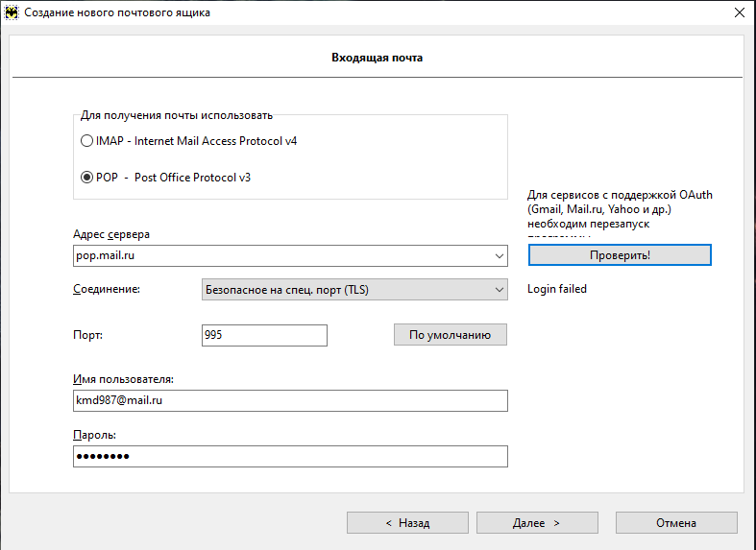Image resolution: width=756 pixels, height=550 pixels.
Task: Click the По умолчанию button
Action: [451, 335]
